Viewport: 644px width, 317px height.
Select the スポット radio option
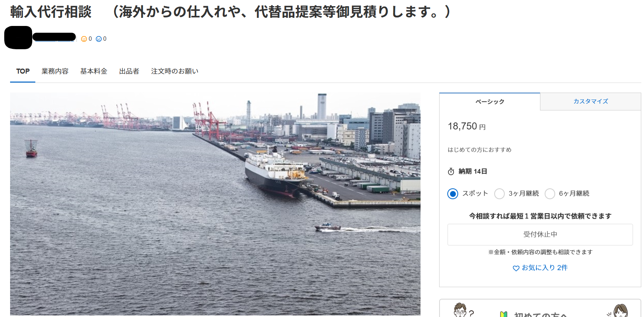(x=453, y=193)
